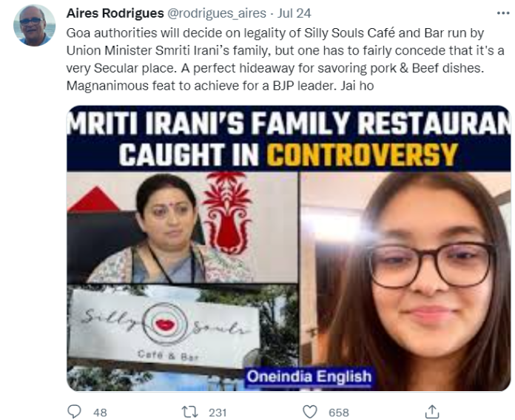Click the red floral emblem in the image
515x420 pixels.
click(228, 213)
